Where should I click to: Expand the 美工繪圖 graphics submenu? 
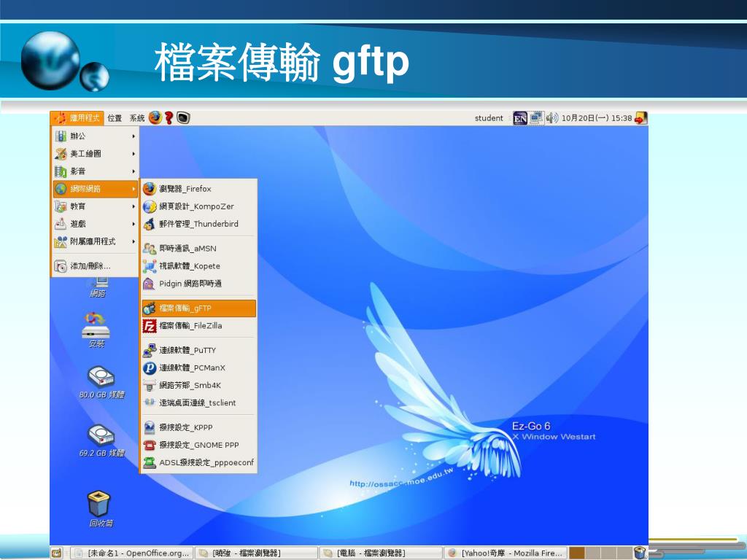coord(95,154)
